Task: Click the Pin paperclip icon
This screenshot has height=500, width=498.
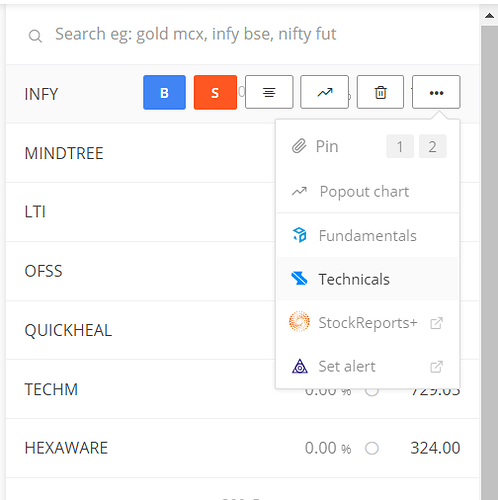Action: 299,146
